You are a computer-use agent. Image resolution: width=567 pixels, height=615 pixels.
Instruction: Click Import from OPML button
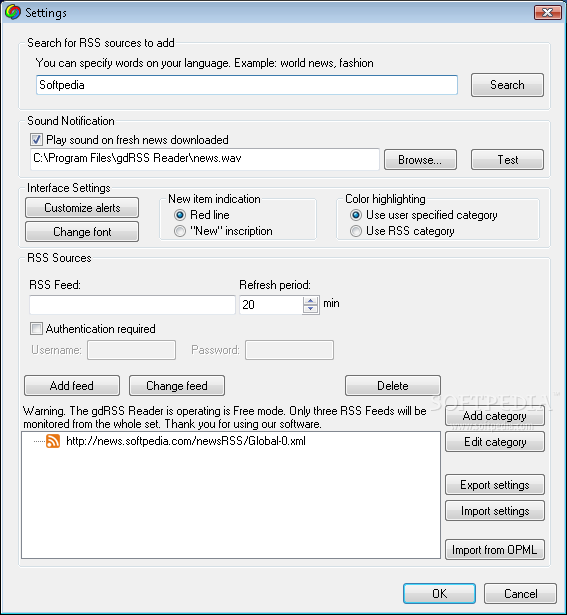(x=495, y=549)
